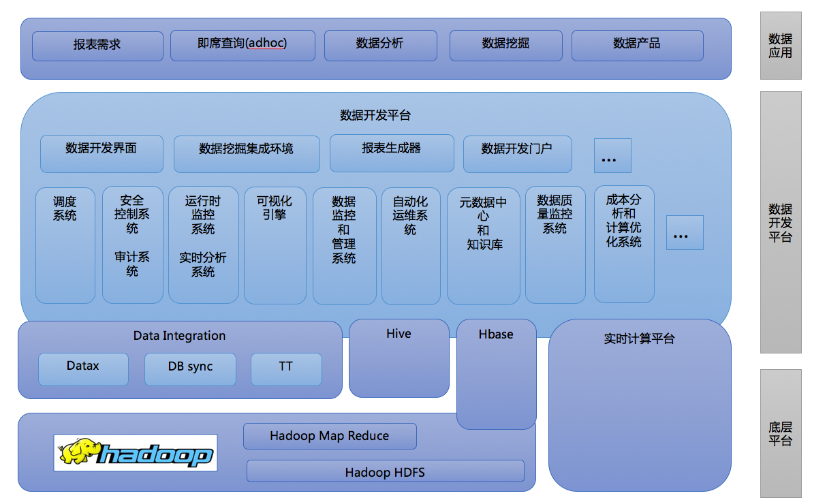This screenshot has height=504, width=827.
Task: Click the 数据分析 box
Action: [x=379, y=45]
